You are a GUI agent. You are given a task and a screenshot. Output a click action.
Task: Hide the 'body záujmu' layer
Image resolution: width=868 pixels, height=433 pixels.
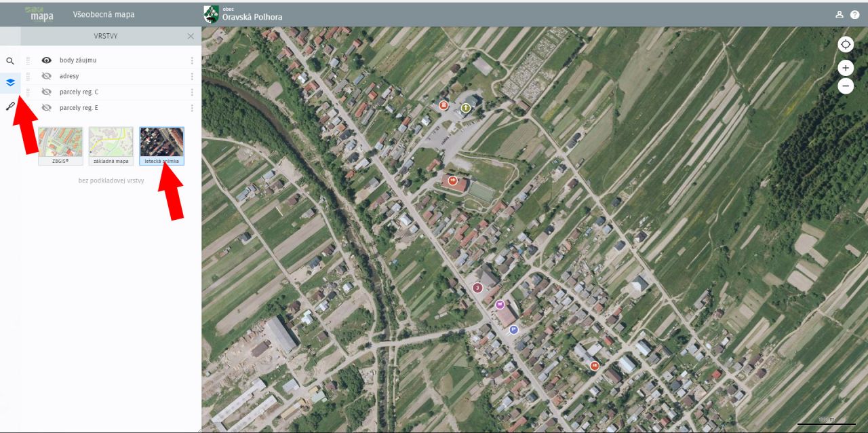coord(47,60)
